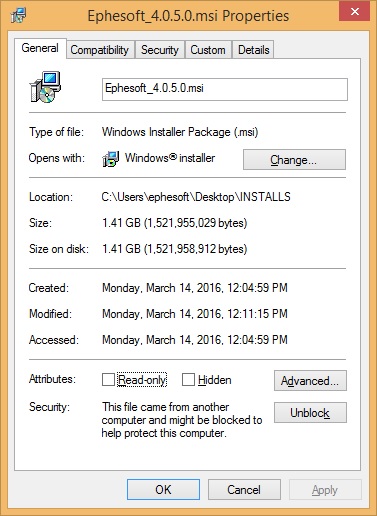The width and height of the screenshot is (377, 516).
Task: Click the grayed-out Apply button
Action: pos(325,490)
